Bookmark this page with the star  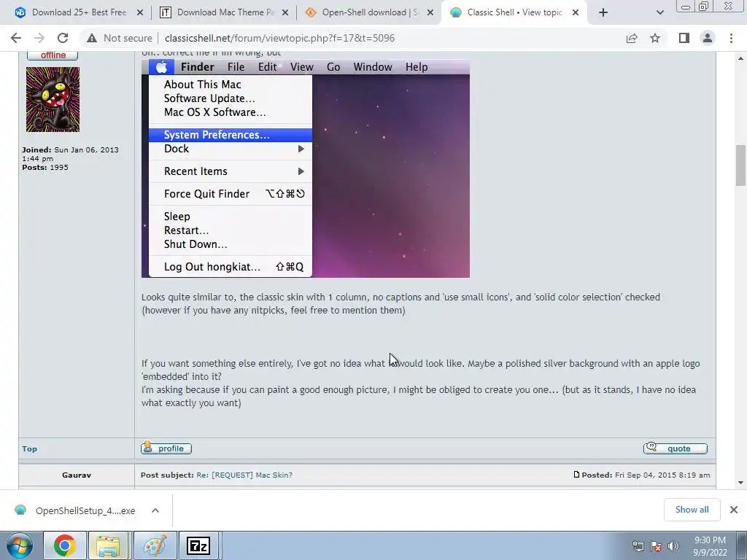tap(655, 38)
